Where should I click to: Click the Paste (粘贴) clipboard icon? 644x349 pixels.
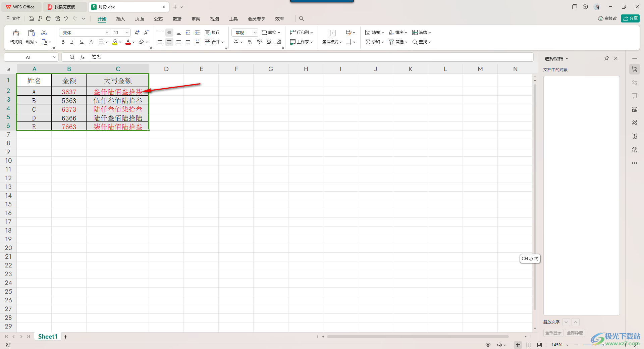pyautogui.click(x=32, y=33)
